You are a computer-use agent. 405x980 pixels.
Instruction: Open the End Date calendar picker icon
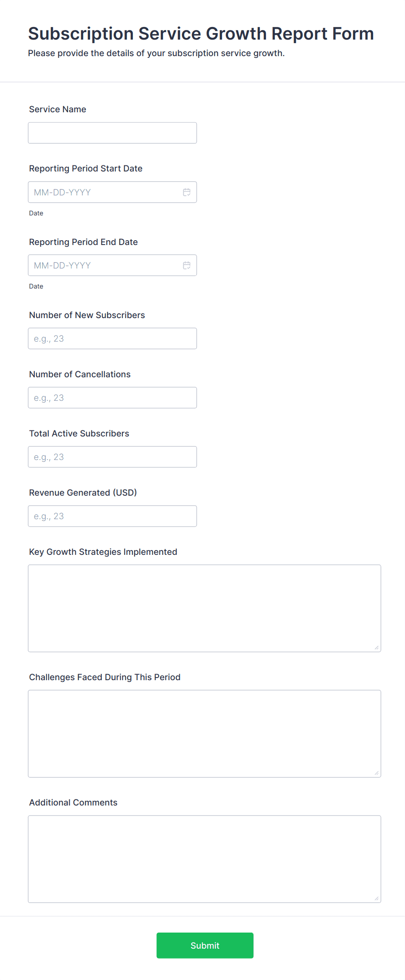tap(186, 265)
